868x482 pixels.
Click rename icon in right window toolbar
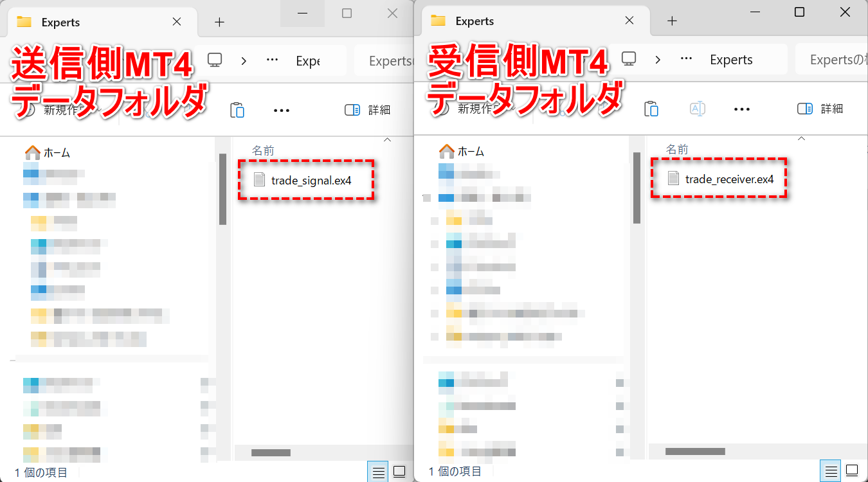click(x=697, y=109)
